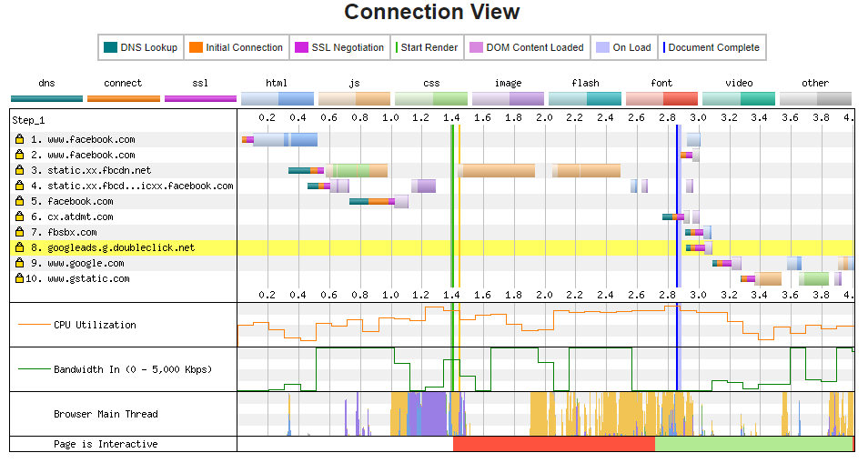Click the DNS Lookup legend color box

(110, 47)
